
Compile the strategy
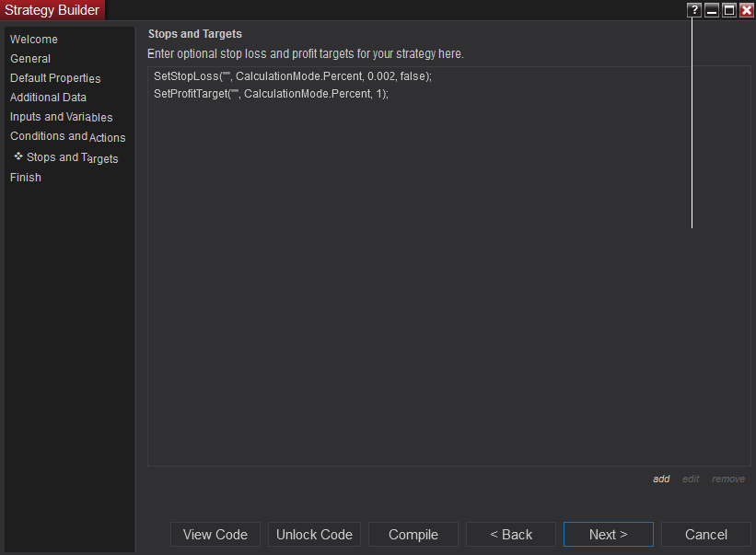click(413, 535)
